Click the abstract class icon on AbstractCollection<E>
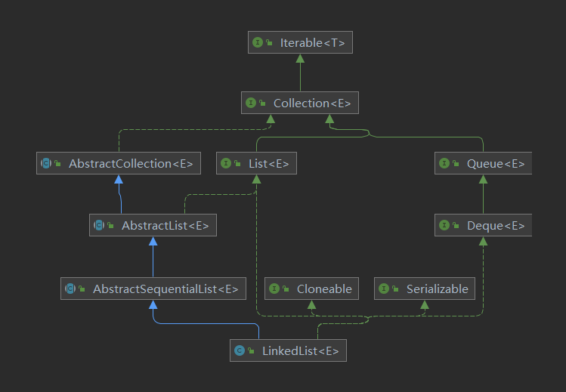This screenshot has width=566, height=392. click(47, 163)
